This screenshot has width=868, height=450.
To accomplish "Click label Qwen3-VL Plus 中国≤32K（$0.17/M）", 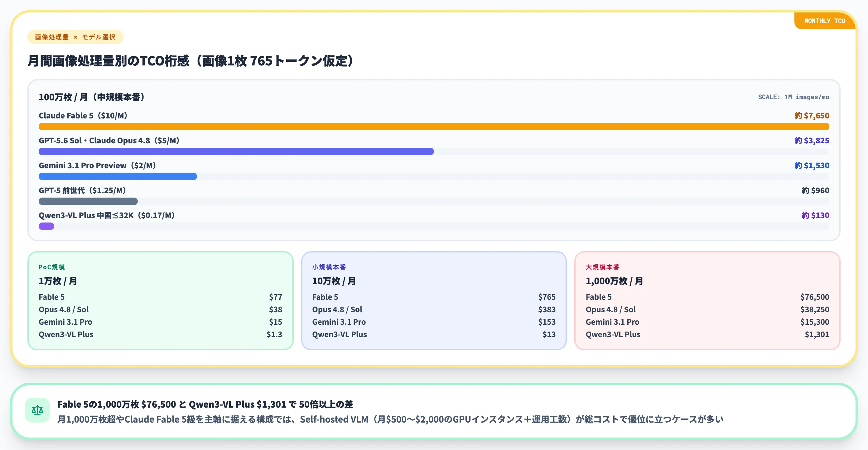I will 107,215.
